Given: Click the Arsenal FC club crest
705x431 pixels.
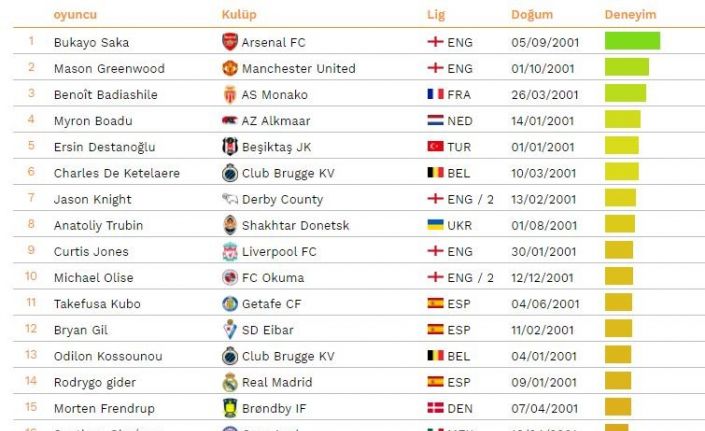Looking at the screenshot, I should click(x=230, y=42).
